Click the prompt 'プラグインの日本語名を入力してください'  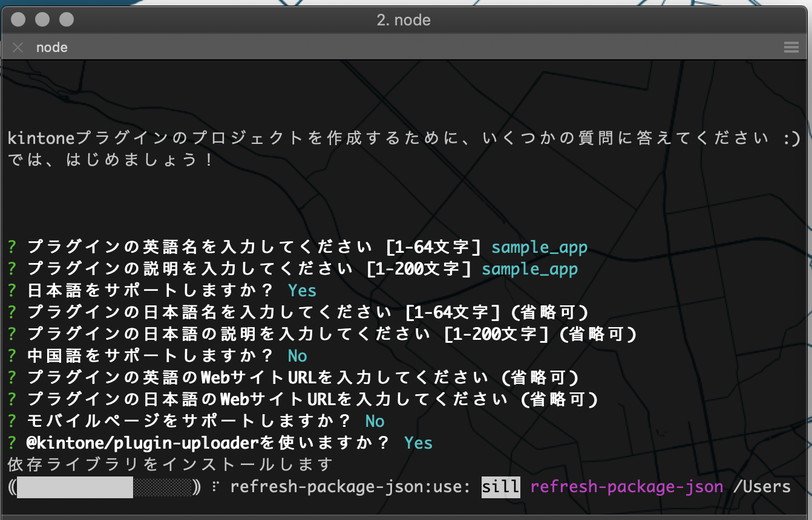tap(210, 313)
